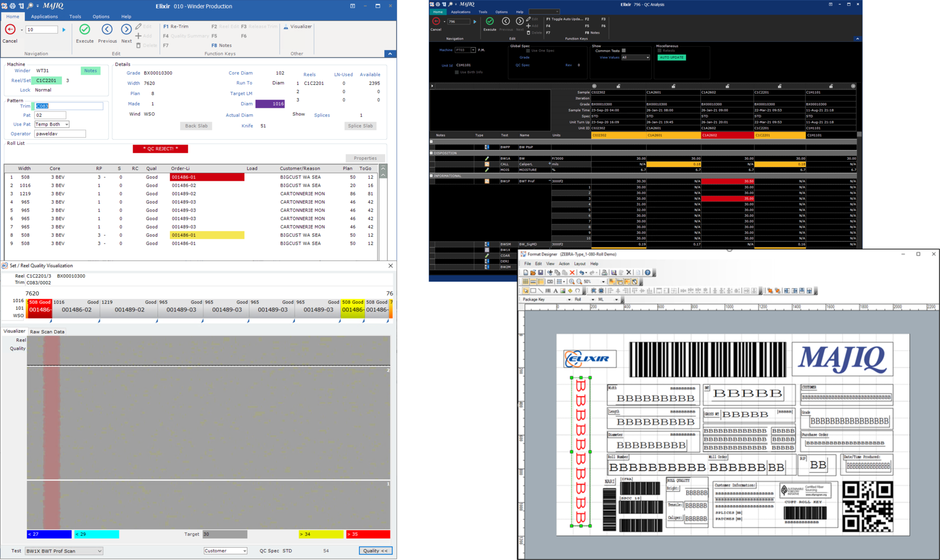The height and width of the screenshot is (560, 940).
Task: Click the Properties button above Roll List
Action: click(x=365, y=158)
